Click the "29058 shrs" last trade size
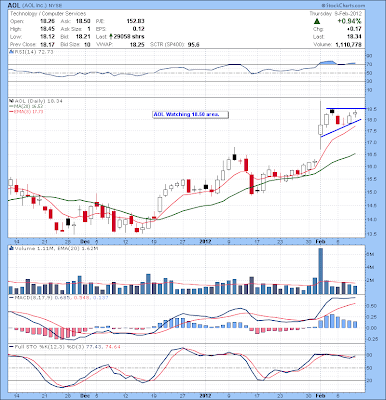This screenshot has height=400, width=386. [129, 37]
